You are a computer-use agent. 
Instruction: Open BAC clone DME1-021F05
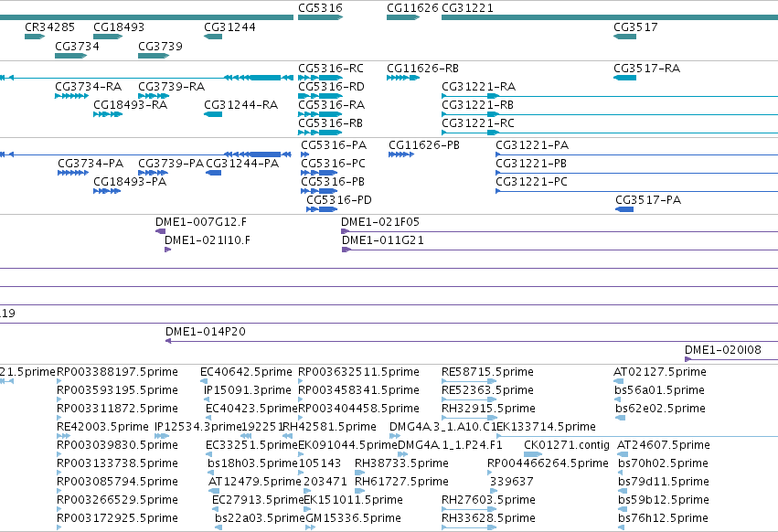point(380,222)
